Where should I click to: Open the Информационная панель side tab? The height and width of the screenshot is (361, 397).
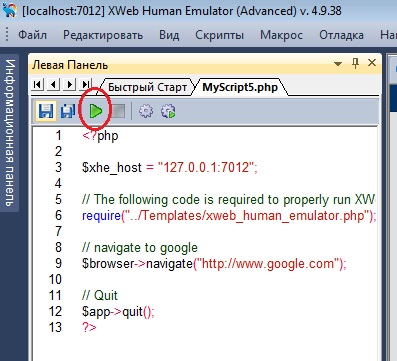tap(10, 133)
